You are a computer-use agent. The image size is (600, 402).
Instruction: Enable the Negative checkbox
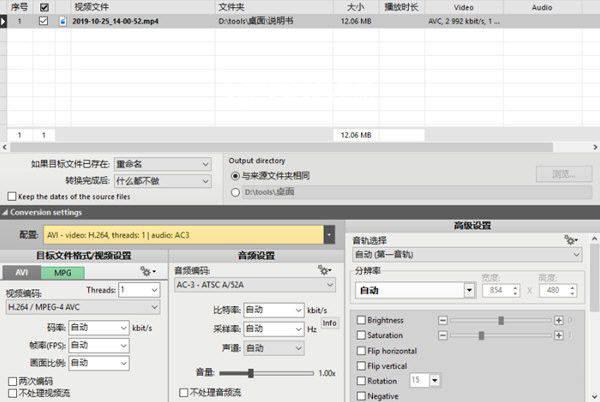click(x=361, y=396)
